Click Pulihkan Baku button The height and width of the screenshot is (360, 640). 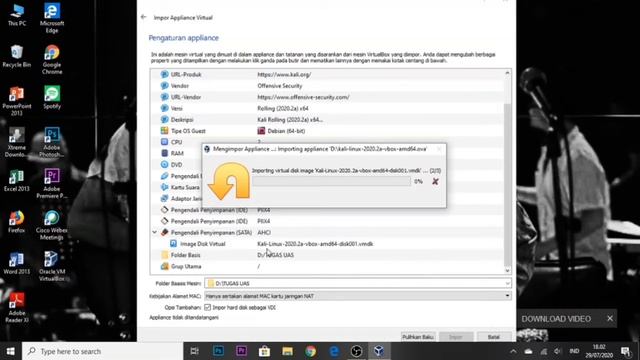(x=418, y=337)
